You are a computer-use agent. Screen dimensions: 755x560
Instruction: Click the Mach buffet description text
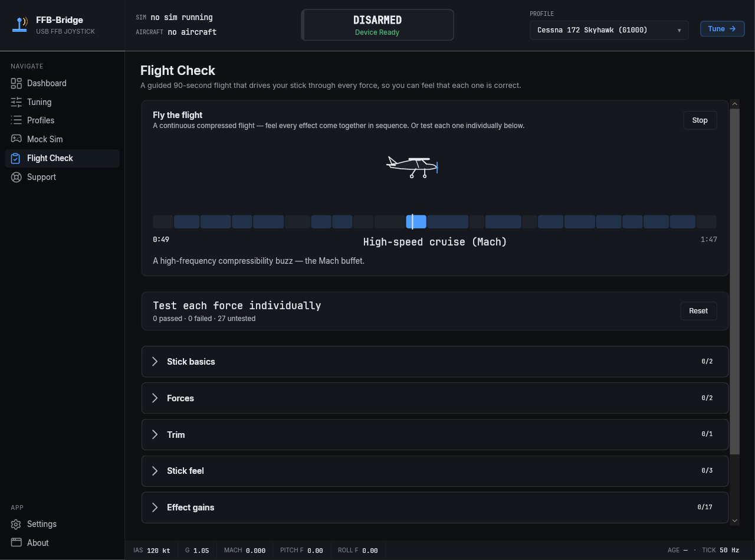258,261
